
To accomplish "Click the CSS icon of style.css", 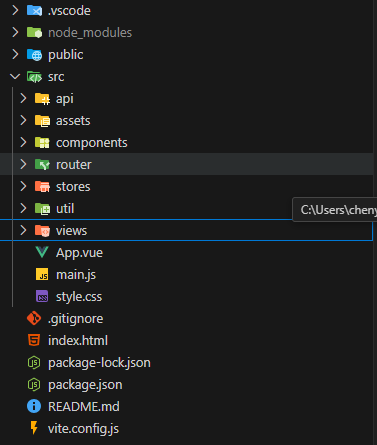I will click(42, 296).
